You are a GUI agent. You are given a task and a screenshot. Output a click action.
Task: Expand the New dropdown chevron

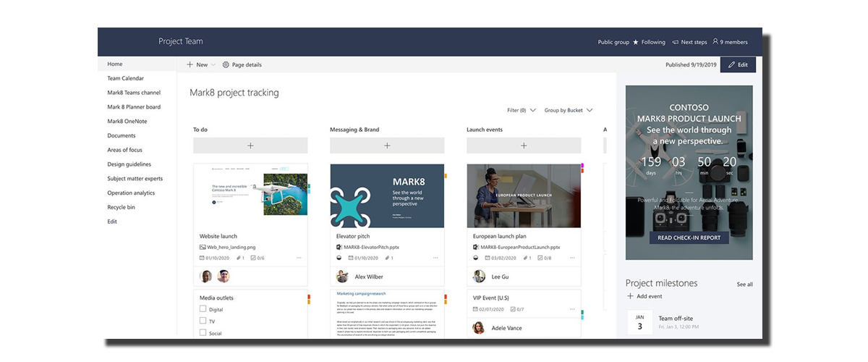click(213, 65)
